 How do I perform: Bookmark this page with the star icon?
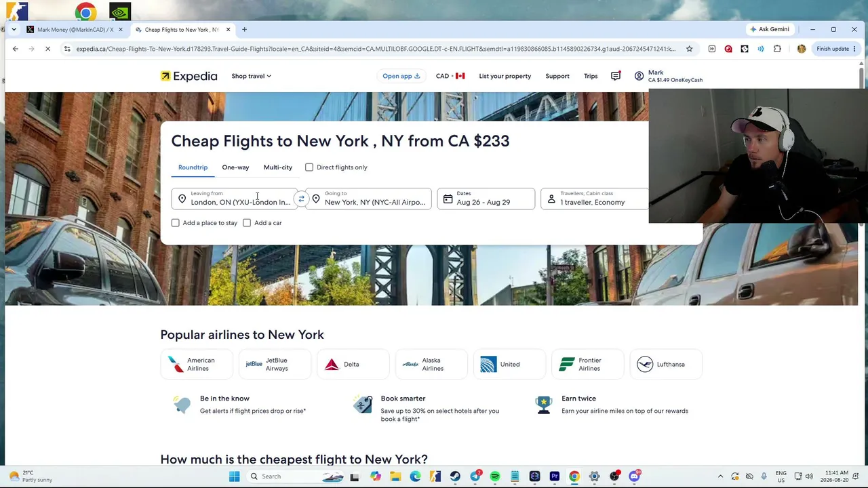coord(689,49)
